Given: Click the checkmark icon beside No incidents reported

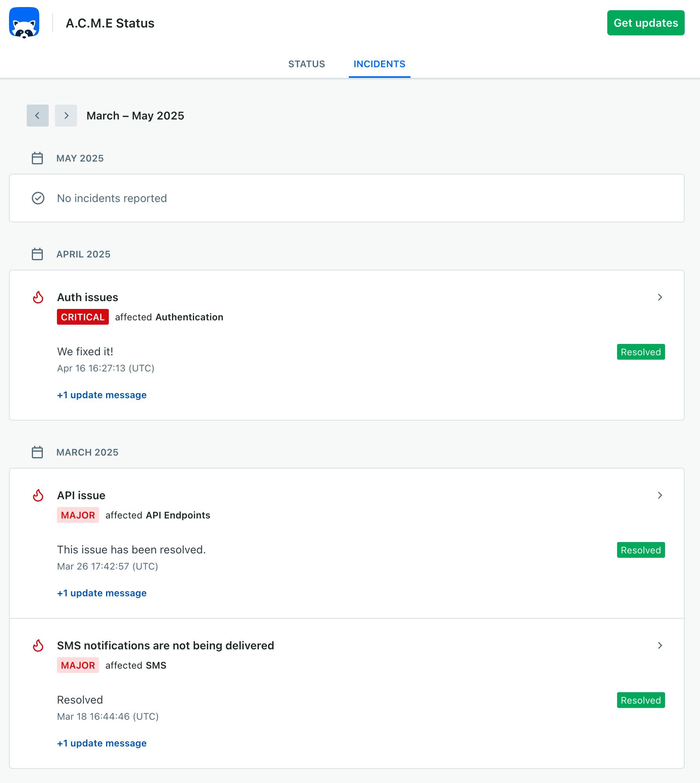Looking at the screenshot, I should [x=38, y=198].
